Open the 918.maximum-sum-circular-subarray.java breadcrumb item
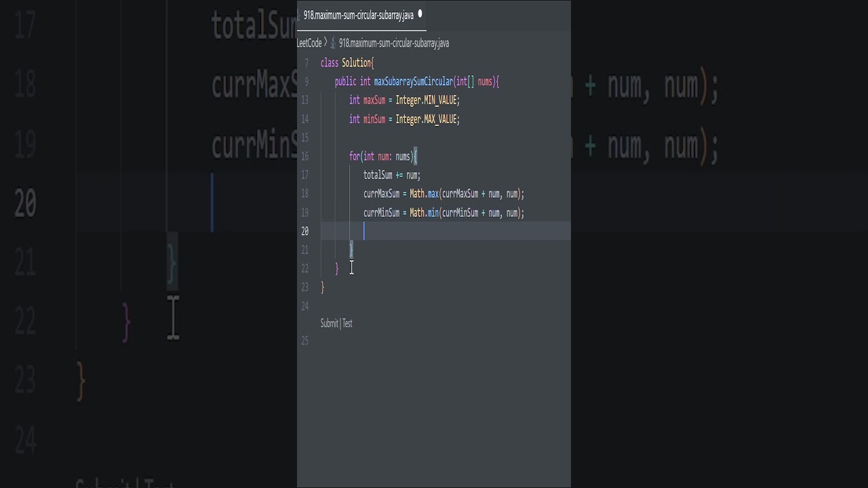 [x=393, y=43]
